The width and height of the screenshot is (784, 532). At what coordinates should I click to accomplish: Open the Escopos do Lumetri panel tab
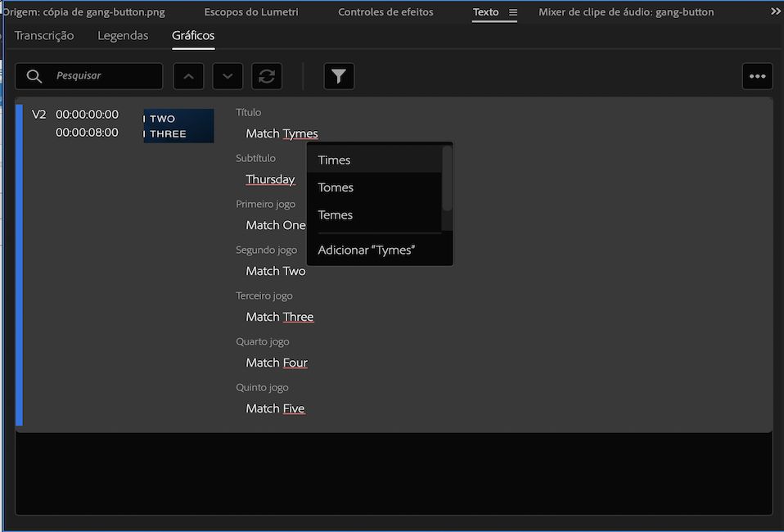251,12
